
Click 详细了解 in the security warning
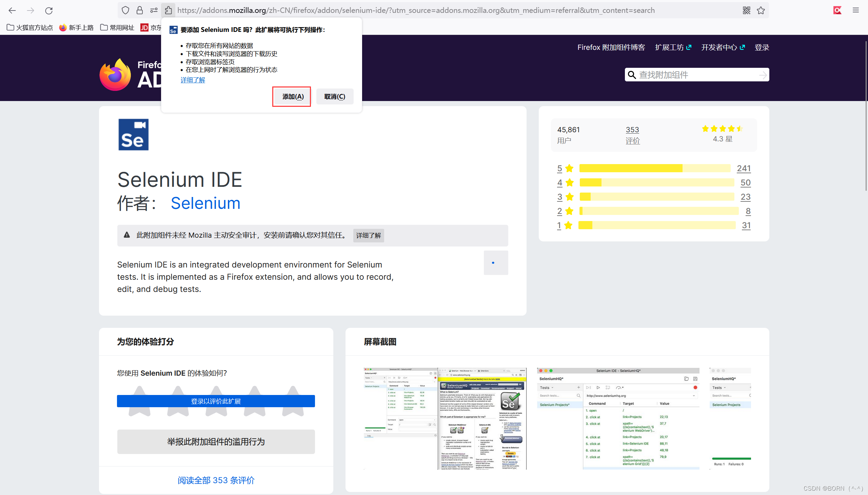[369, 235]
